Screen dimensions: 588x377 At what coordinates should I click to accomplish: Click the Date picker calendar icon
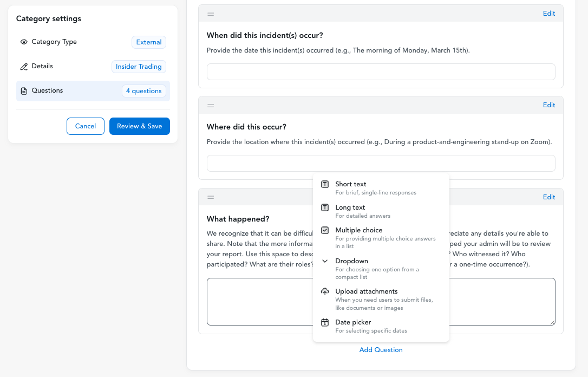pyautogui.click(x=325, y=322)
